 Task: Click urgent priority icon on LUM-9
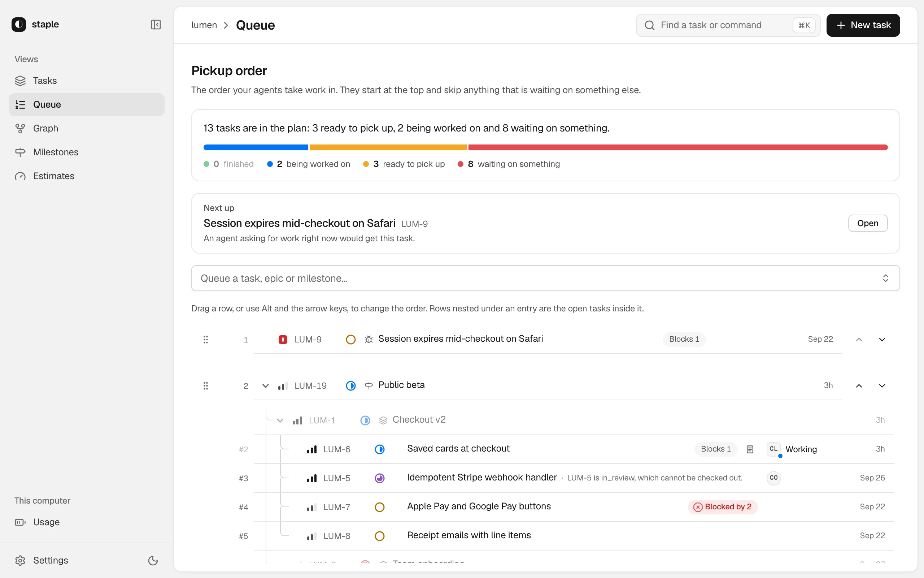point(283,340)
